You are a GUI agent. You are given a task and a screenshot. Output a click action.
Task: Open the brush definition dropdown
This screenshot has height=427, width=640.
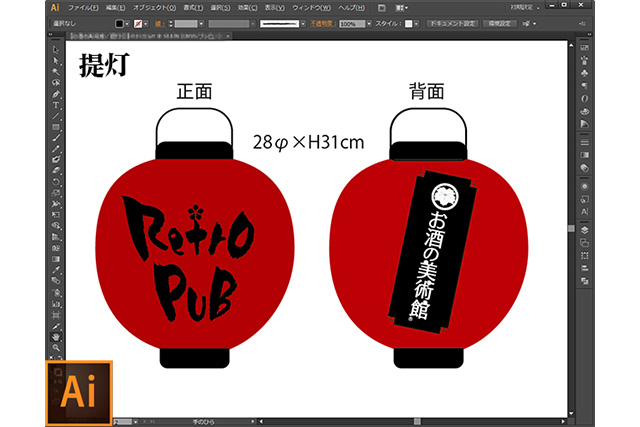pyautogui.click(x=302, y=24)
